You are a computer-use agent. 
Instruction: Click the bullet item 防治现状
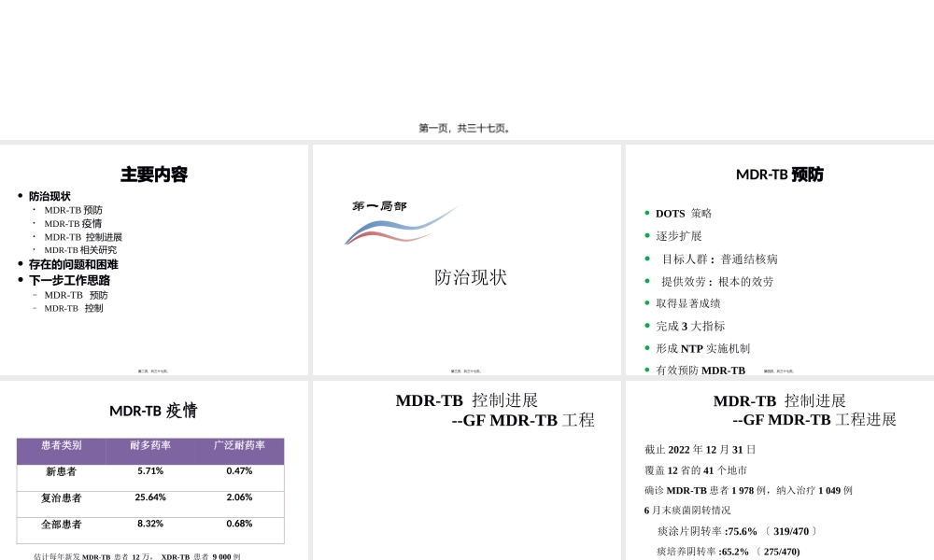tap(51, 196)
